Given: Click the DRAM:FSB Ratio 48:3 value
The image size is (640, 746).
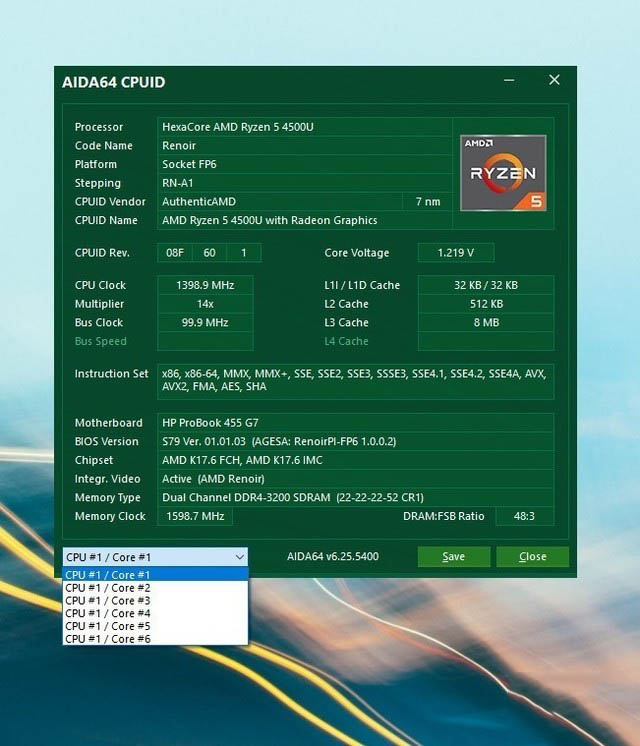Looking at the screenshot, I should click(x=524, y=516).
